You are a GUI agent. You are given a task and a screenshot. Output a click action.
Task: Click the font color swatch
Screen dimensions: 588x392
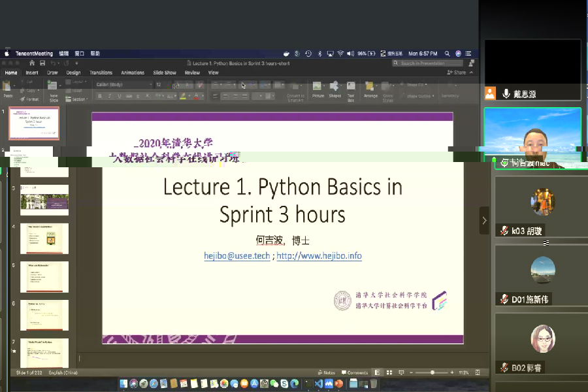click(196, 96)
